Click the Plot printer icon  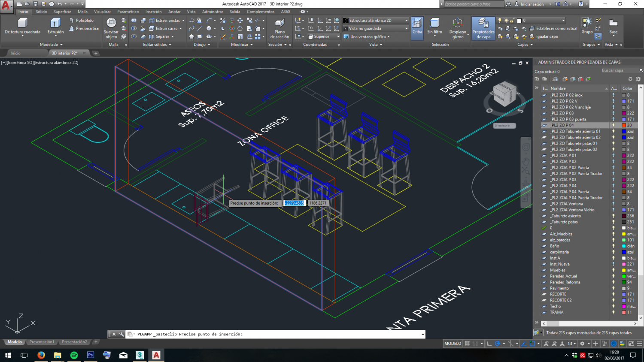pos(52,4)
